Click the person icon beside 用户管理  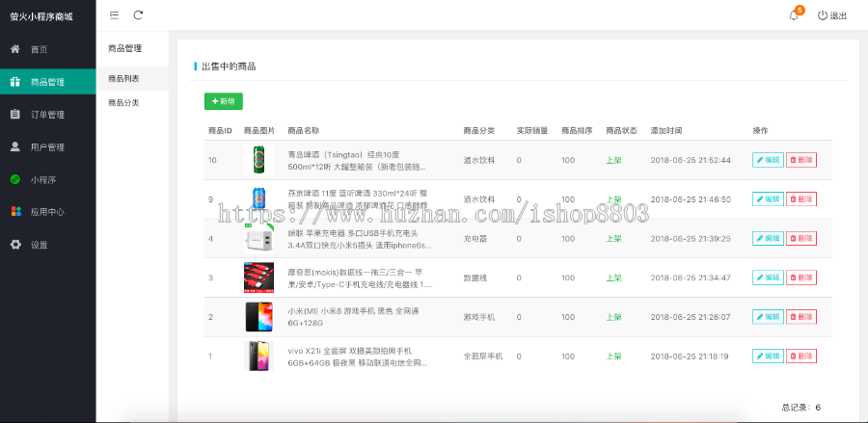click(x=15, y=146)
